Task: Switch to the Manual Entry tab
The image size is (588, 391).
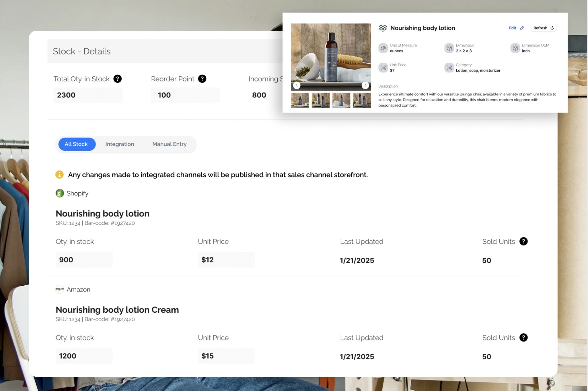Action: click(x=170, y=144)
